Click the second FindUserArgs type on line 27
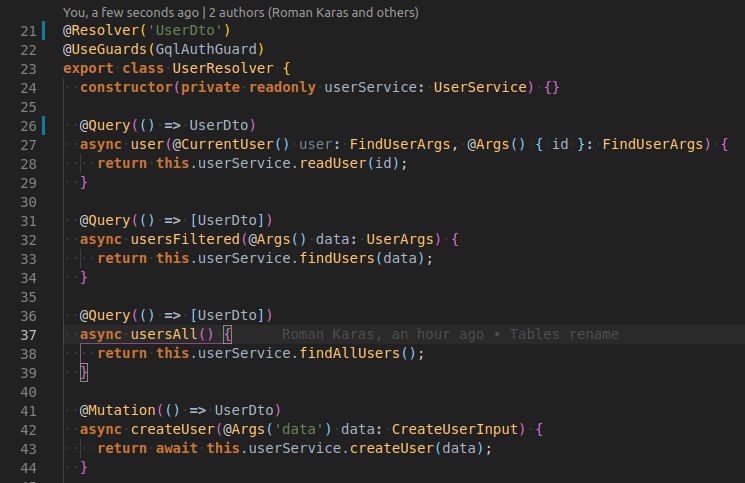 click(x=653, y=144)
